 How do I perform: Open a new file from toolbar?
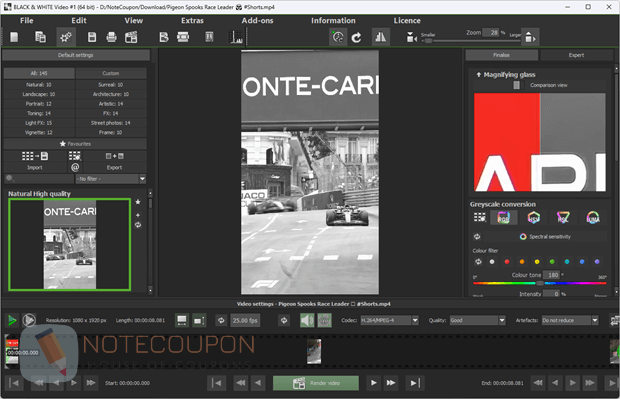pos(14,37)
